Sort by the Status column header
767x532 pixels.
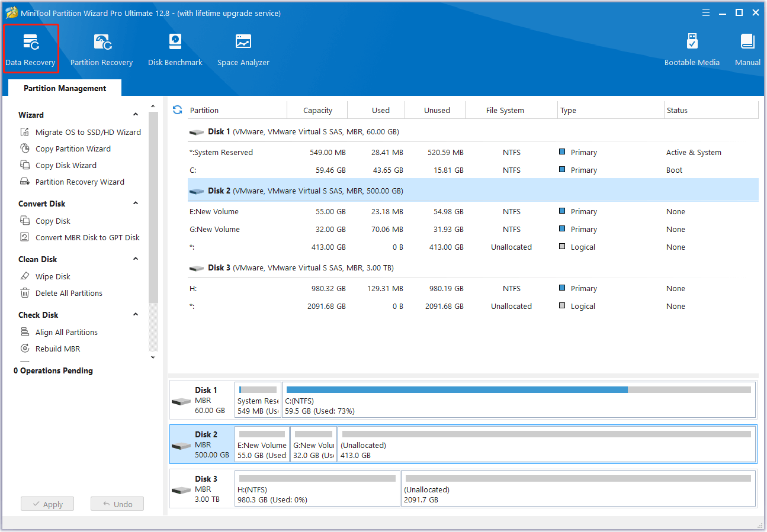(711, 110)
